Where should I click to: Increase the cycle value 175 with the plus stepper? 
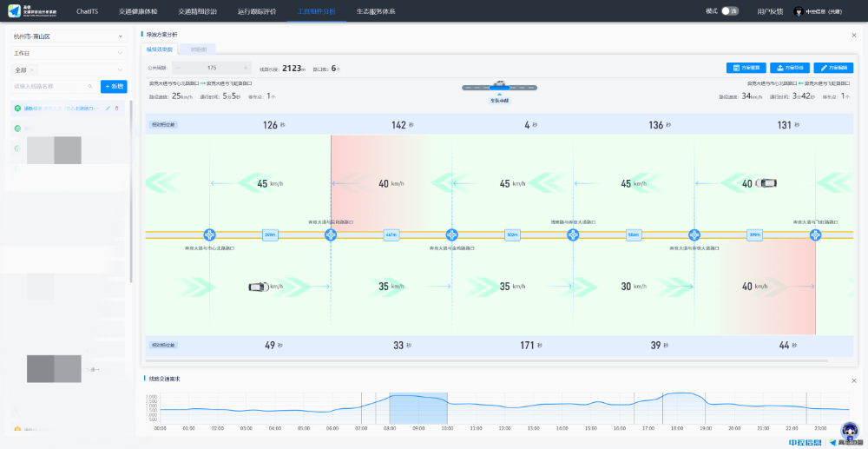[246, 67]
